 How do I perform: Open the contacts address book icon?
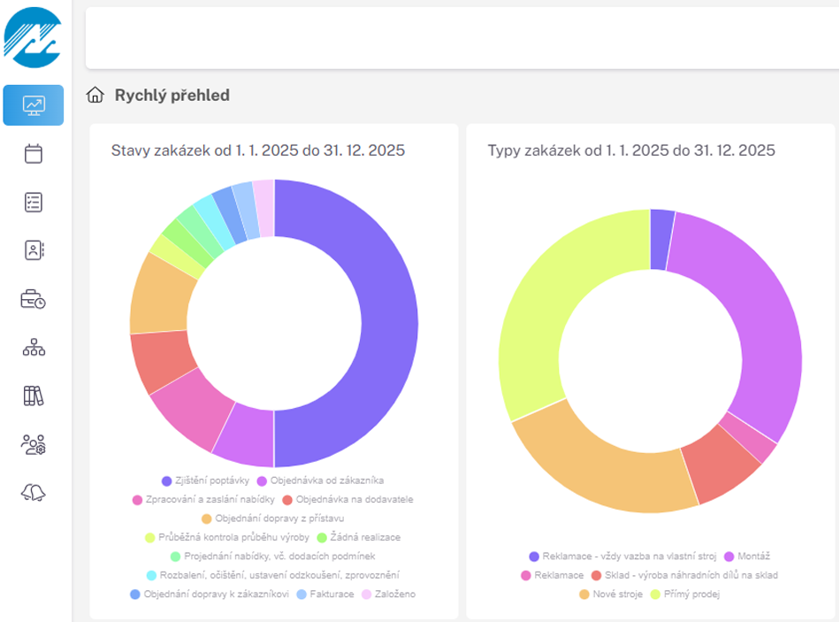(34, 250)
